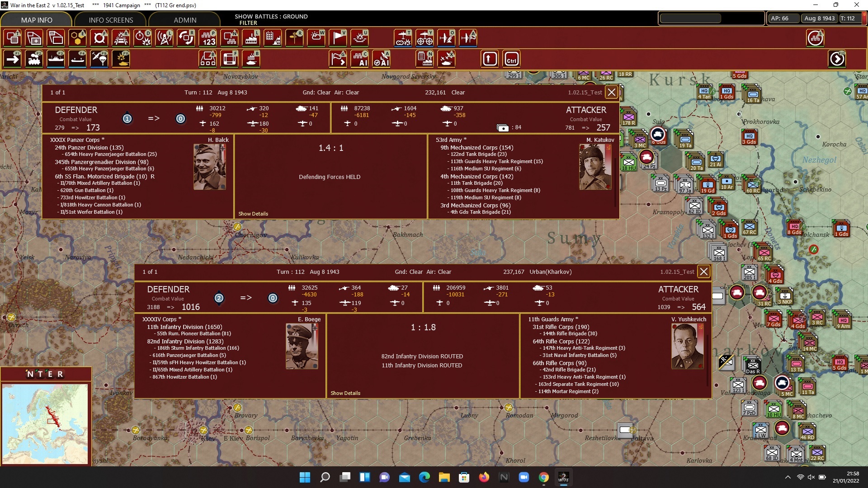Click the Europe minimap

[45, 423]
